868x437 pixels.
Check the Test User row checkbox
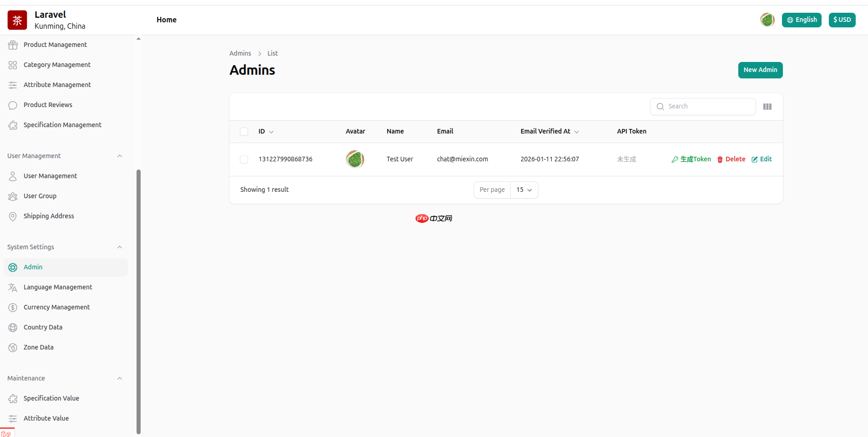(x=244, y=159)
